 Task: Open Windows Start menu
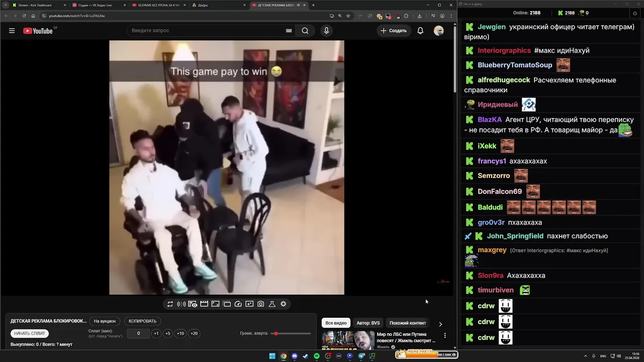(272, 356)
